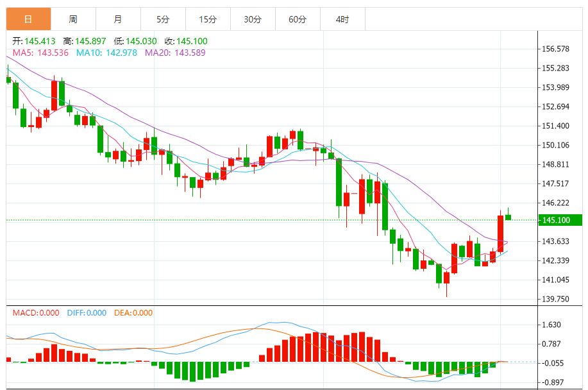Click the -0.055 MACD axis label
The image size is (588, 390).
(551, 363)
